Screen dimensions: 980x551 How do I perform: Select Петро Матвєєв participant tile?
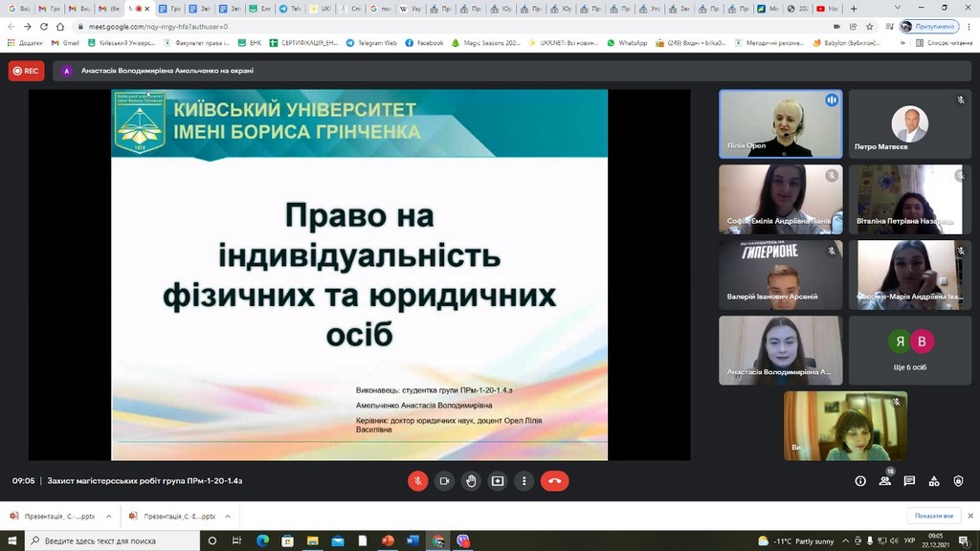click(909, 124)
